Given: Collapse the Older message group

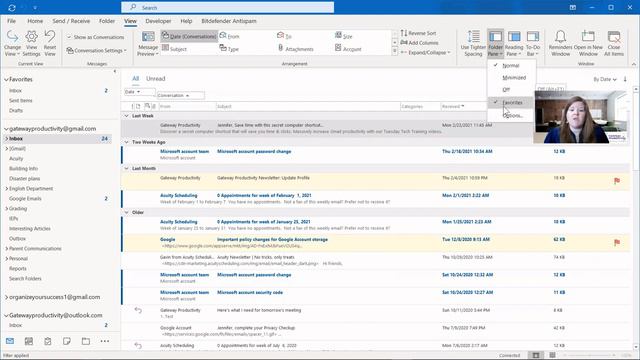Looking at the screenshot, I should pos(127,213).
